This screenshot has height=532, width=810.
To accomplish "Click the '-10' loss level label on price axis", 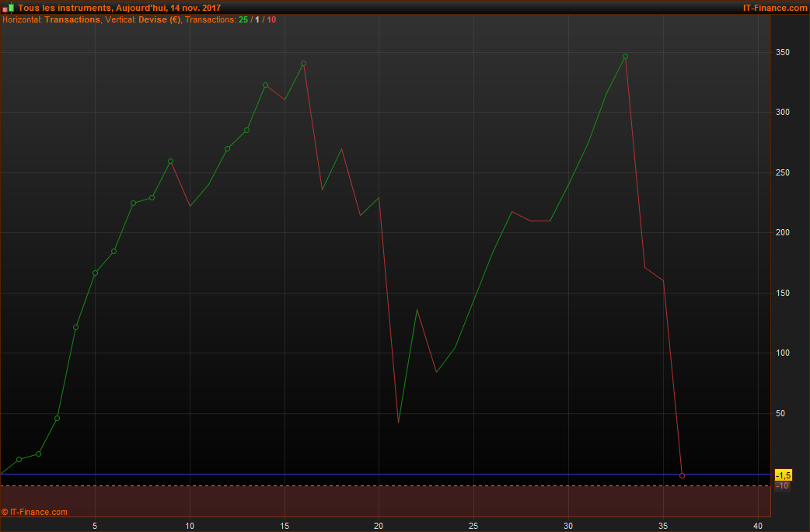I will [783, 485].
